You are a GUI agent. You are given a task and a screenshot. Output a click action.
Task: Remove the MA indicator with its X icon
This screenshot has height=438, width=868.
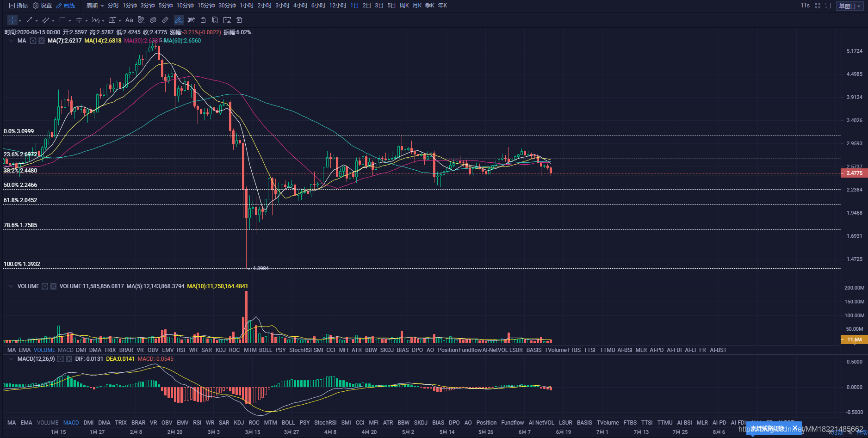(42, 41)
